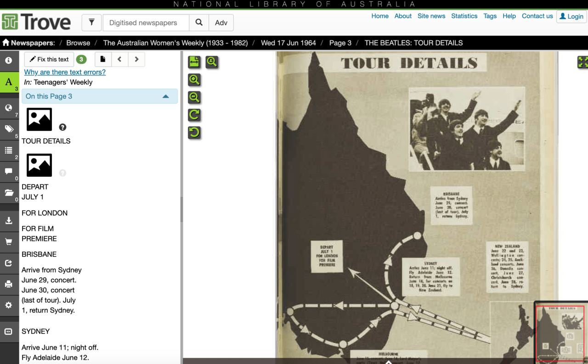Image resolution: width=588 pixels, height=364 pixels.
Task: Click the magnifier search button
Action: [199, 22]
